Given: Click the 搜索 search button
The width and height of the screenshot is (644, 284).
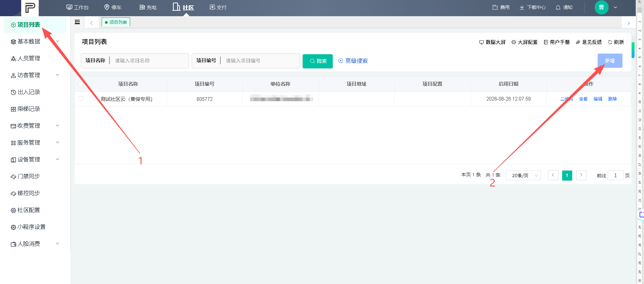Looking at the screenshot, I should pos(318,61).
